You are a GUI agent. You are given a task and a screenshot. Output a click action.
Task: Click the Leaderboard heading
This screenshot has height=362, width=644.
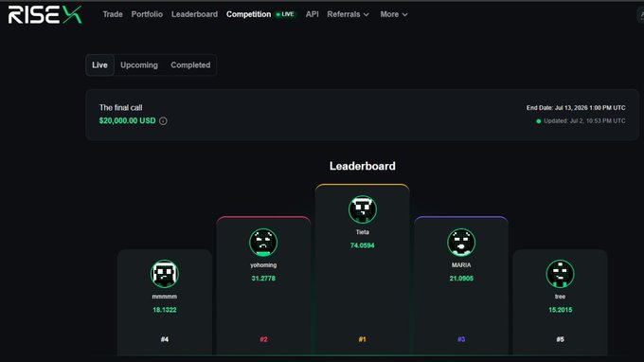pyautogui.click(x=362, y=166)
